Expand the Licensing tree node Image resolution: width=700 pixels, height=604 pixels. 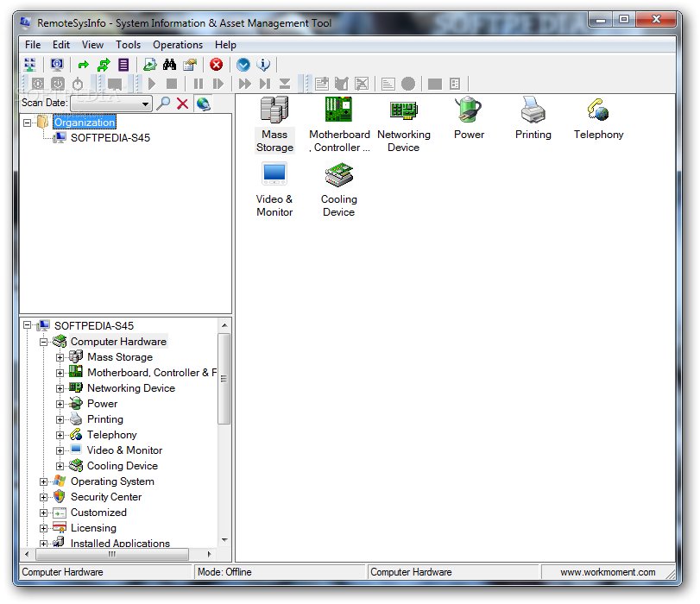[44, 529]
